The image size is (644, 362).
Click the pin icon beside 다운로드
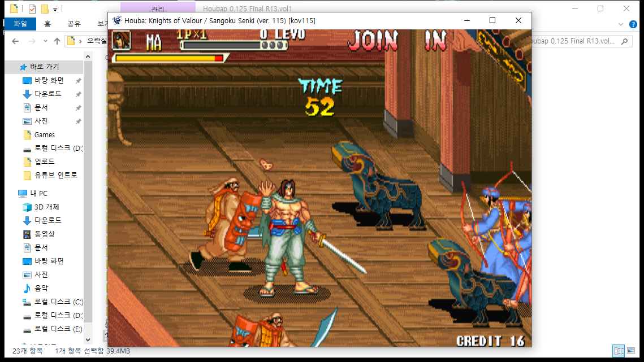78,94
